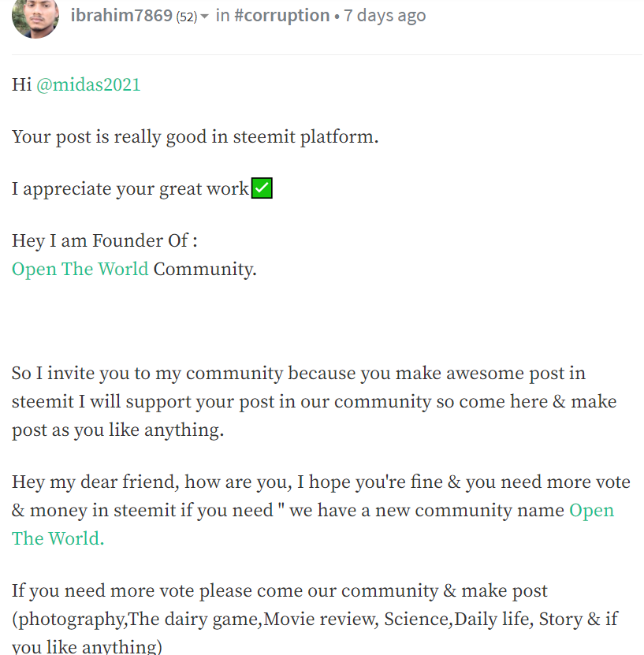Open ibrahim7869's profile avatar picture
This screenshot has height=655, width=644.
point(35,17)
